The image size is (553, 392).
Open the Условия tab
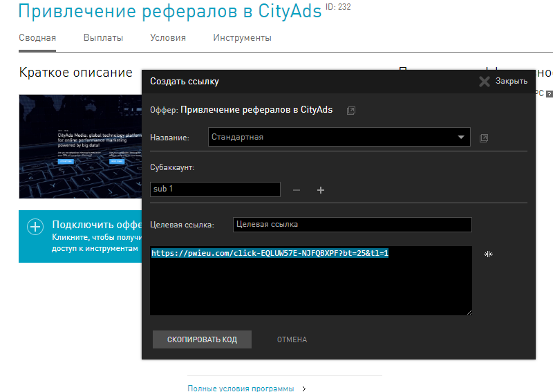click(x=168, y=38)
